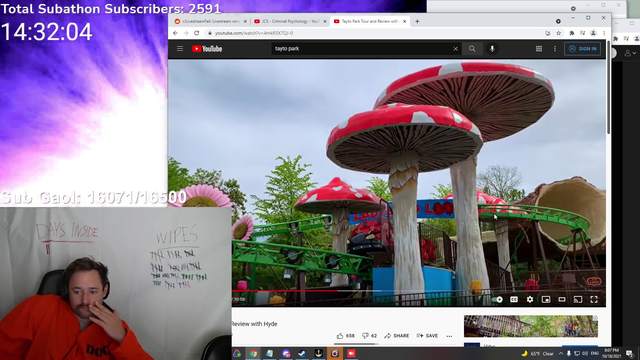The image size is (640, 360).
Task: Open YouTube settings three-dot menu
Action: pyautogui.click(x=555, y=49)
